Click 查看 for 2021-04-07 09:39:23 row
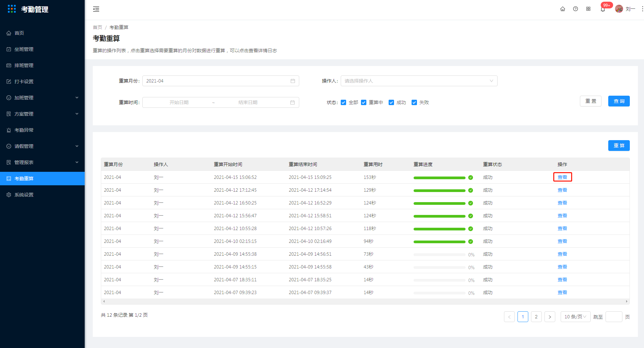This screenshot has height=348, width=644. tap(562, 292)
